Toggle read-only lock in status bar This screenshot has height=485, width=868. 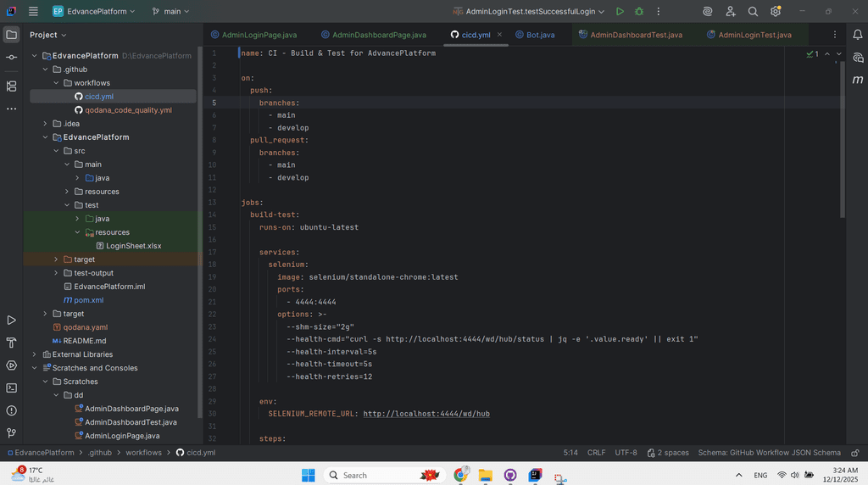click(854, 453)
